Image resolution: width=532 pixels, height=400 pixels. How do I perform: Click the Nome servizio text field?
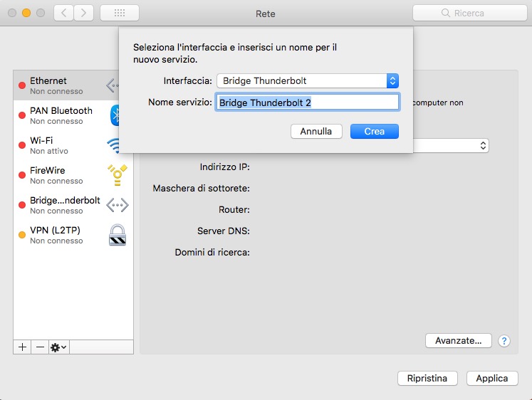point(307,102)
